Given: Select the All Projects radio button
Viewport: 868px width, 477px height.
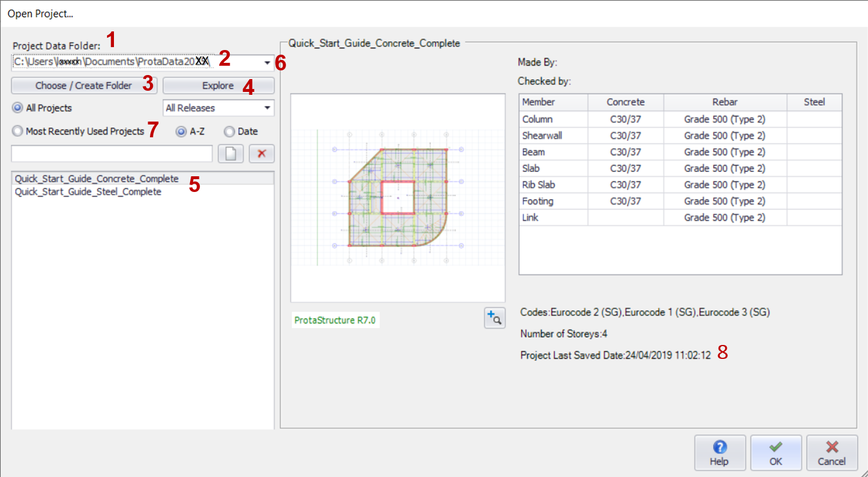Looking at the screenshot, I should tap(18, 108).
